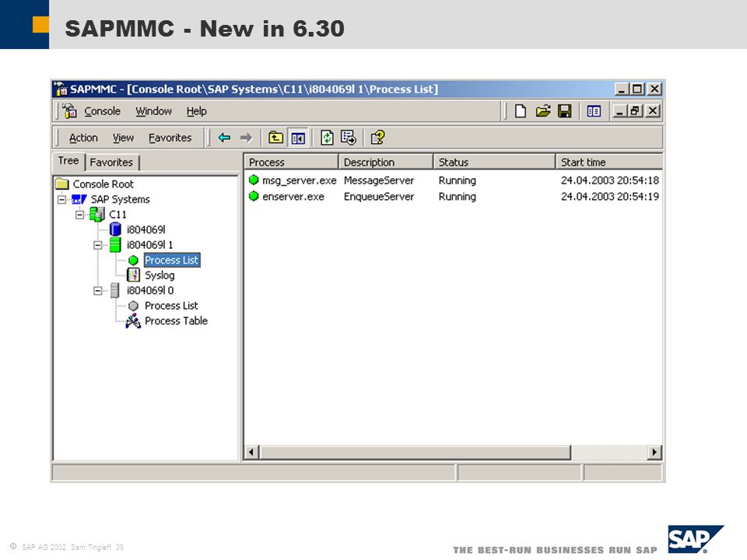Viewport: 747px width, 560px height.
Task: Click the MessageServer description cell
Action: pos(379,180)
